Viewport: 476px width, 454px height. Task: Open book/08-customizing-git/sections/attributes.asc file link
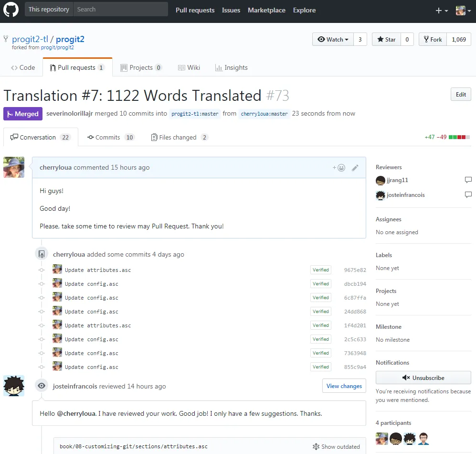click(x=134, y=446)
